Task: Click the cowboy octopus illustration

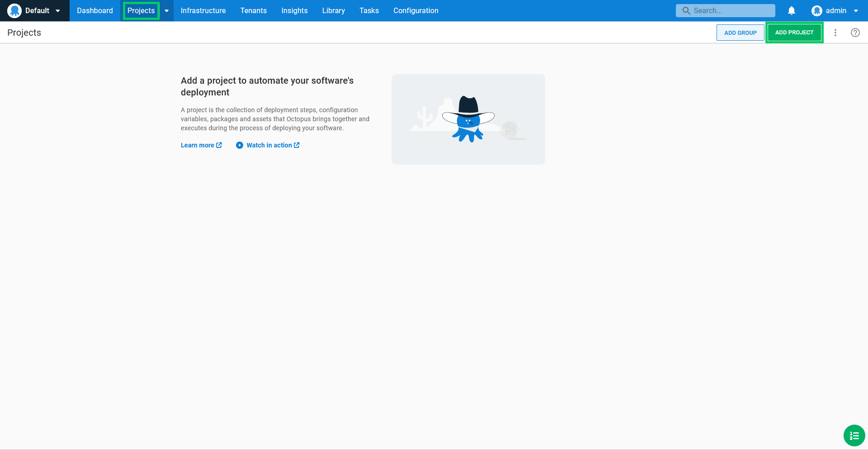Action: click(x=468, y=119)
